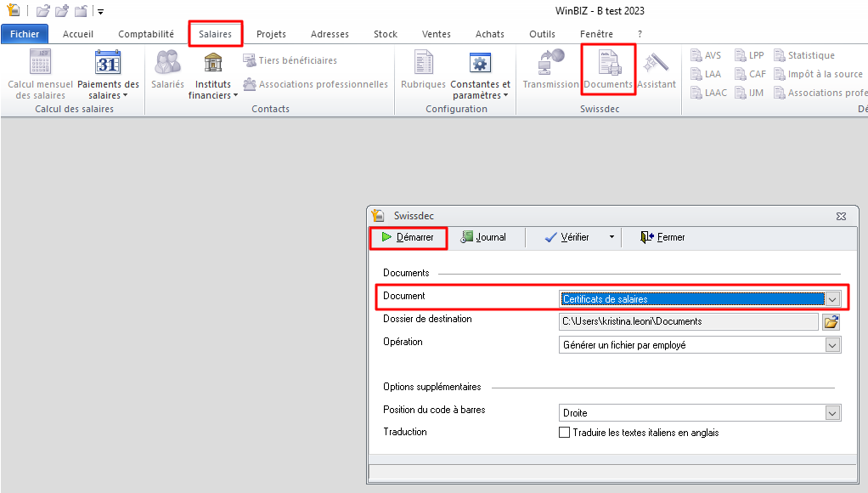Image resolution: width=868 pixels, height=493 pixels.
Task: Launch Swissdec Transmission
Action: (551, 70)
